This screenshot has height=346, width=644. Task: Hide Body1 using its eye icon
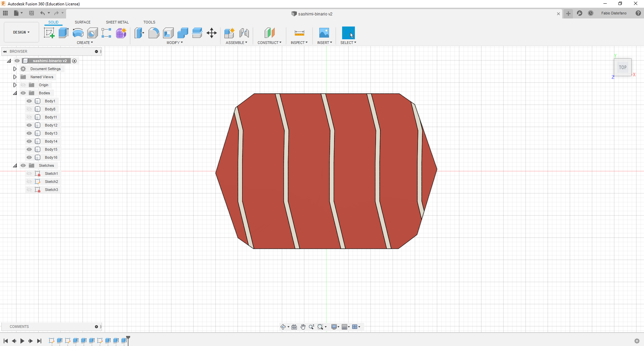(x=29, y=101)
